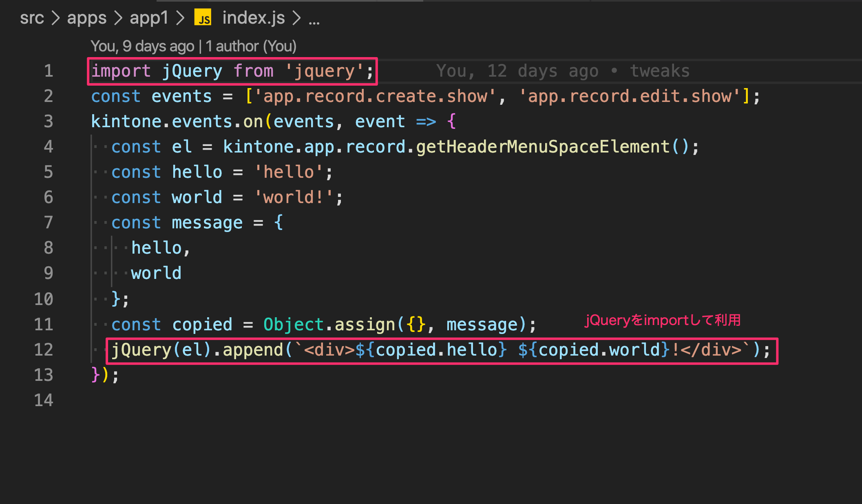
Task: Click the getHeaderMenuSpaceElement method name
Action: click(542, 147)
